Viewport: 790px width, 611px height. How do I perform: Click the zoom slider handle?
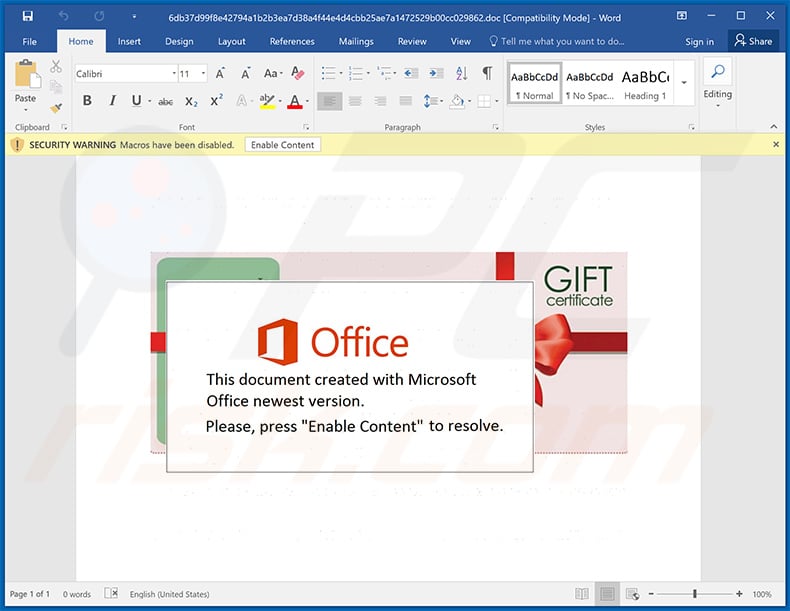click(694, 594)
